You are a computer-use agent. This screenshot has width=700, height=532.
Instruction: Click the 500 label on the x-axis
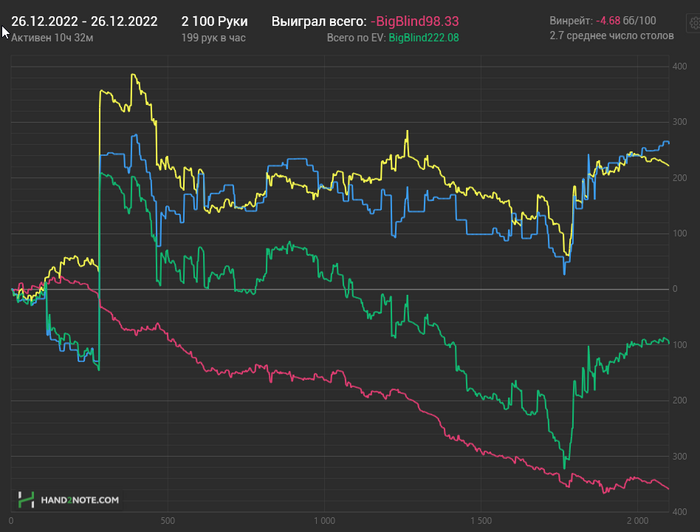click(168, 520)
